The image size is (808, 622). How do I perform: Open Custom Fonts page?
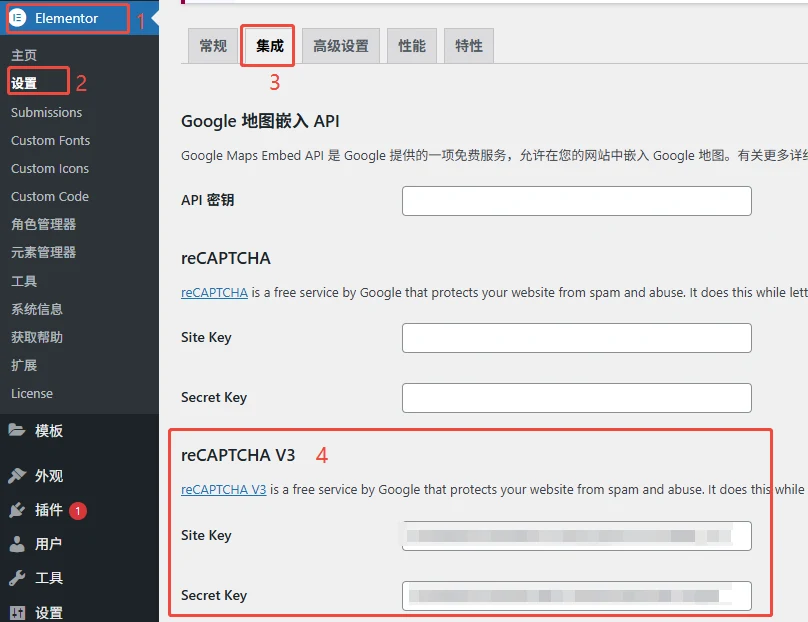point(50,140)
